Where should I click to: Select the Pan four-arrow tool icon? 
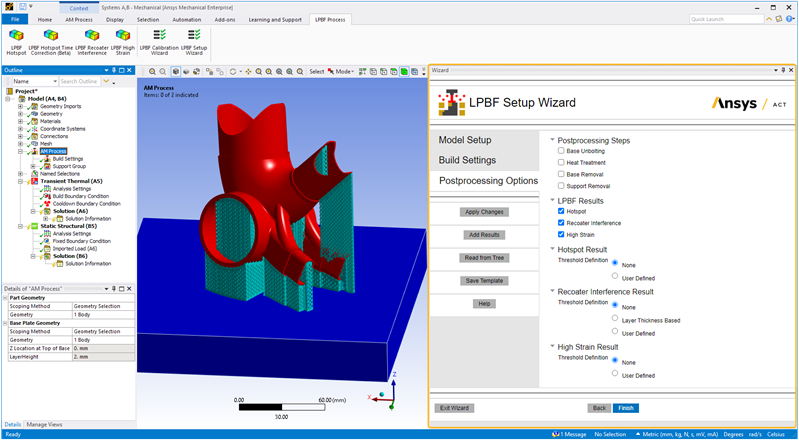[248, 72]
